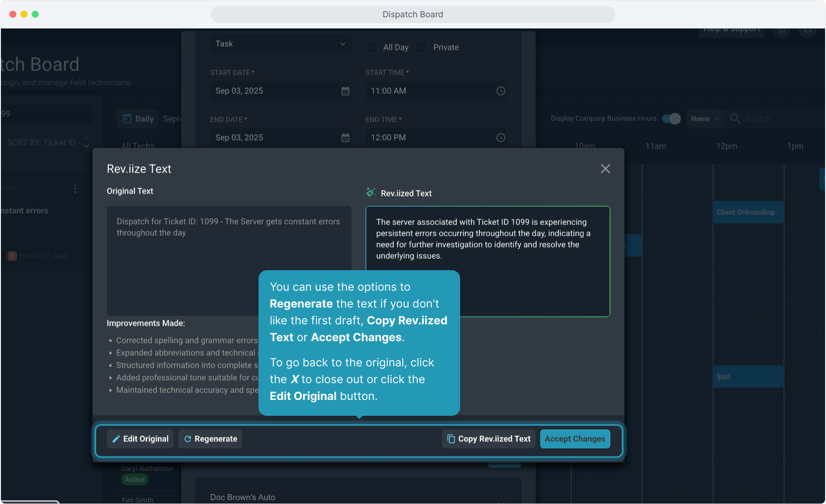Screen dimensions: 826x504
Task: Click the Accept Changes button
Action: pyautogui.click(x=575, y=439)
